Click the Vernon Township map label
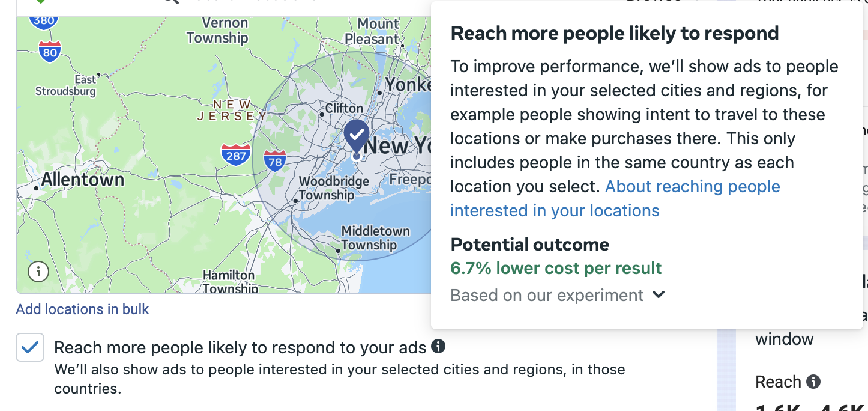The width and height of the screenshot is (868, 411). pos(218,31)
